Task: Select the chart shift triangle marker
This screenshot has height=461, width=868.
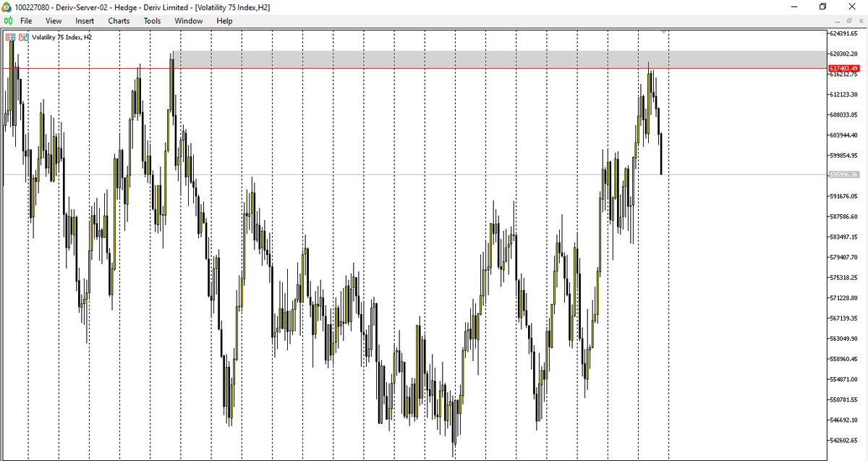Action: (663, 32)
